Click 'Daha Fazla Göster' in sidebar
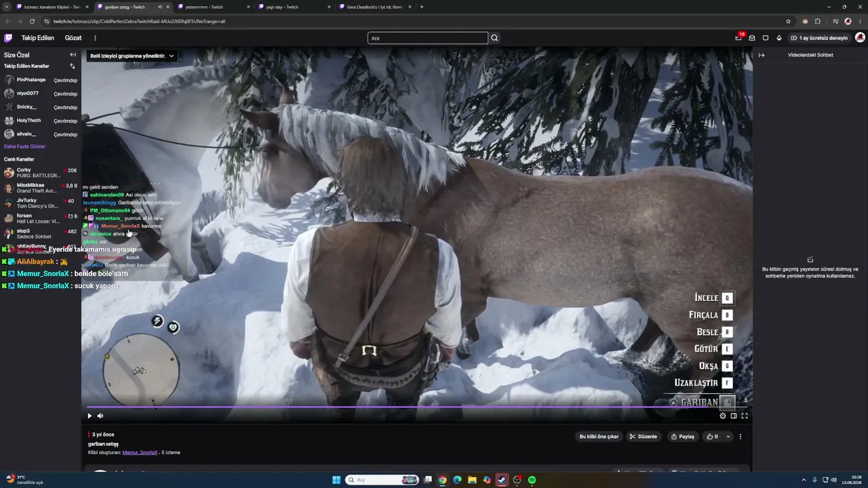 24,146
